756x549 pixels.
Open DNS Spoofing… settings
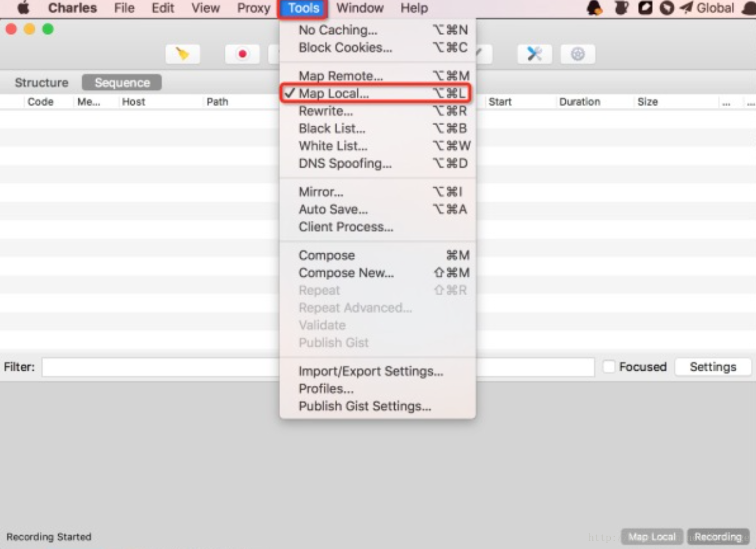[x=377, y=164]
